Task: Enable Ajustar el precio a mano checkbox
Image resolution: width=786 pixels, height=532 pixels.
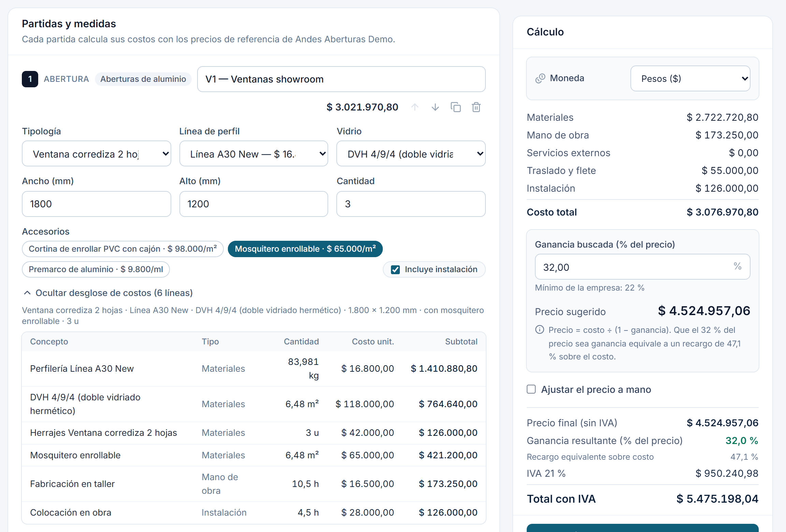Action: [531, 389]
